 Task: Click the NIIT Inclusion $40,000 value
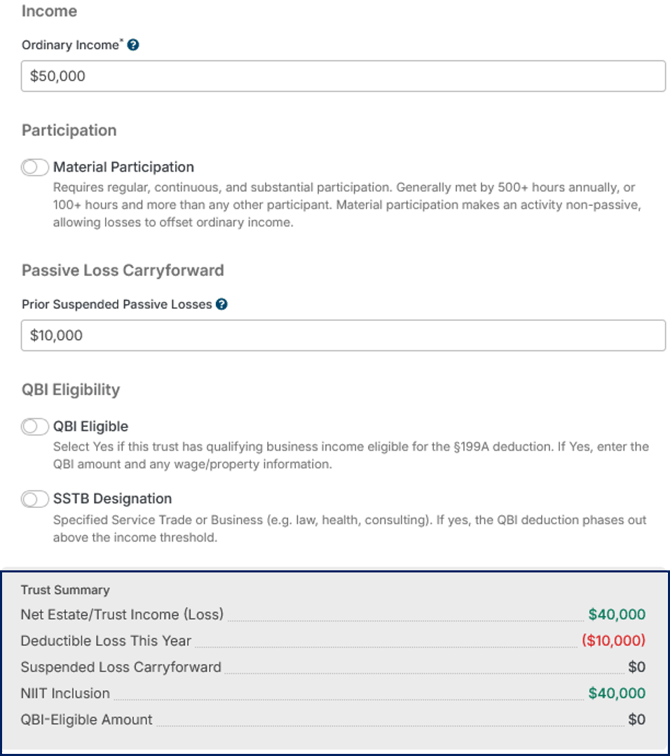point(616,693)
